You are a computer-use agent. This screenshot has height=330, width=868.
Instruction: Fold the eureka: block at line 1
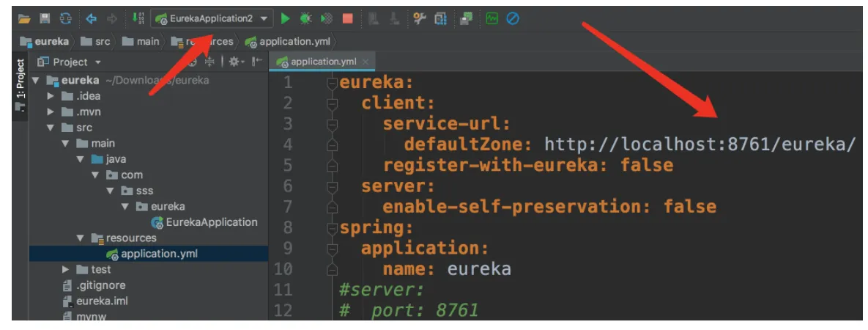pos(332,83)
